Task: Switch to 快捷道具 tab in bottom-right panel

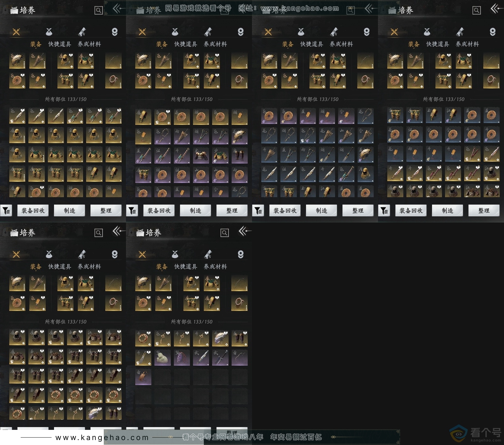Action: tap(186, 267)
